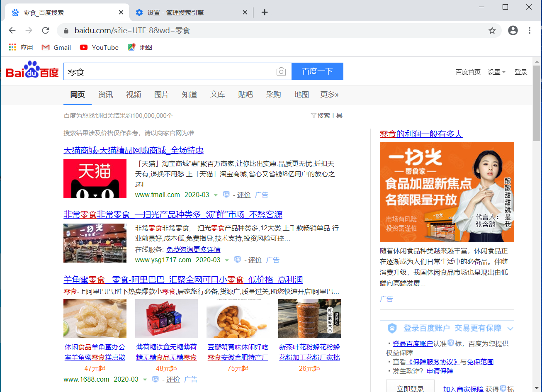This screenshot has width=542, height=392.
Task: Click 评价 link next to www.tmall.com
Action: pos(244,195)
